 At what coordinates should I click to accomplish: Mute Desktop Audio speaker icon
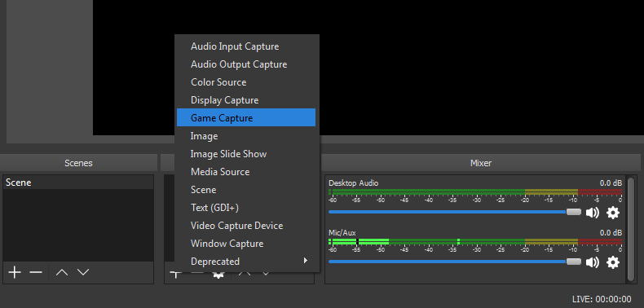tap(593, 213)
